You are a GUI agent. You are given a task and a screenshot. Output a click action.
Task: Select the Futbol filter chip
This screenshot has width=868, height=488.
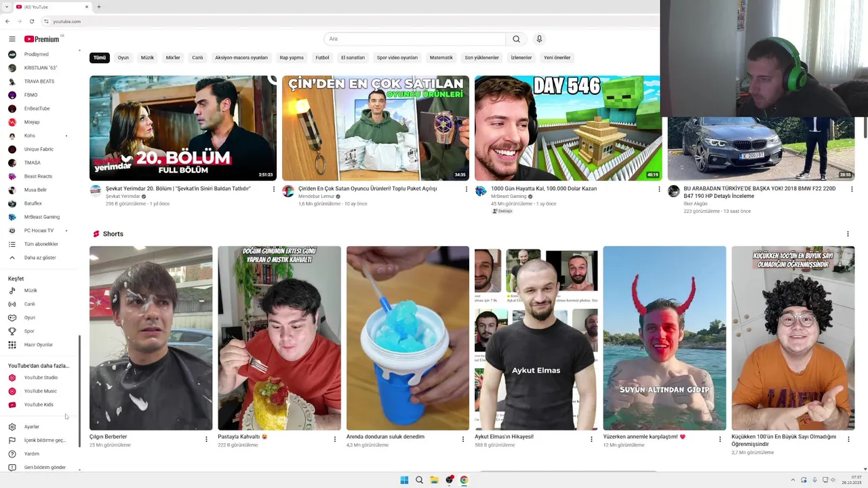322,58
